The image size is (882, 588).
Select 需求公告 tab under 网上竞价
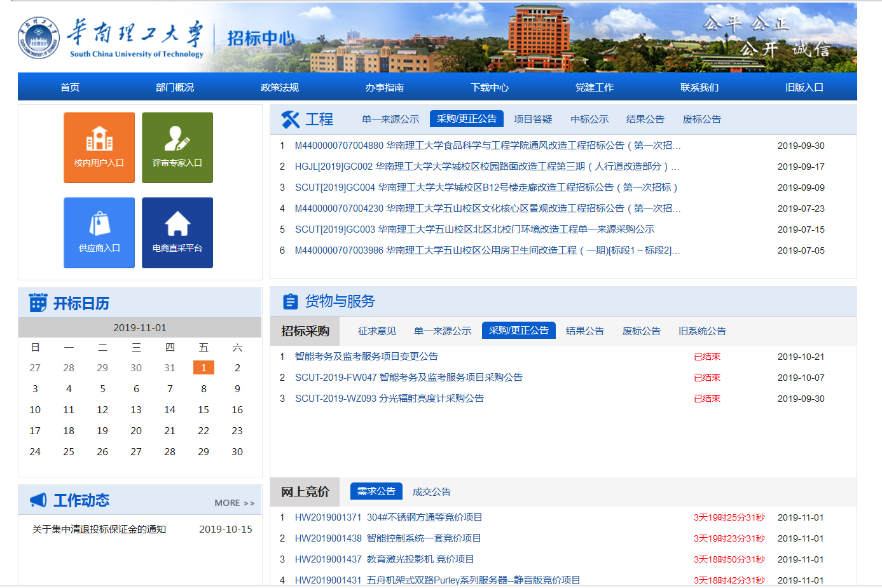[376, 491]
